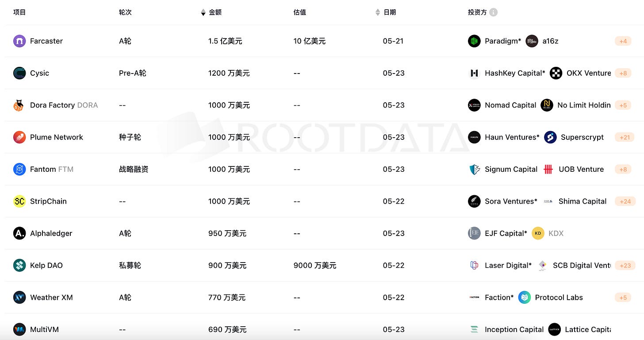Open the Fantom project icon
The width and height of the screenshot is (644, 340).
pyautogui.click(x=19, y=169)
